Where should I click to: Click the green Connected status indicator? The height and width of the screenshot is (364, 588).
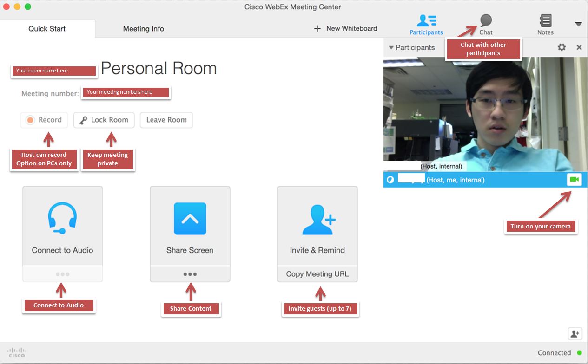click(579, 353)
